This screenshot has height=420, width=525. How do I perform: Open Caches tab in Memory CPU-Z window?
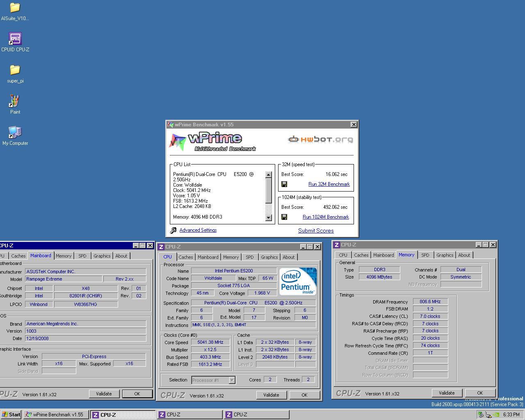361,255
